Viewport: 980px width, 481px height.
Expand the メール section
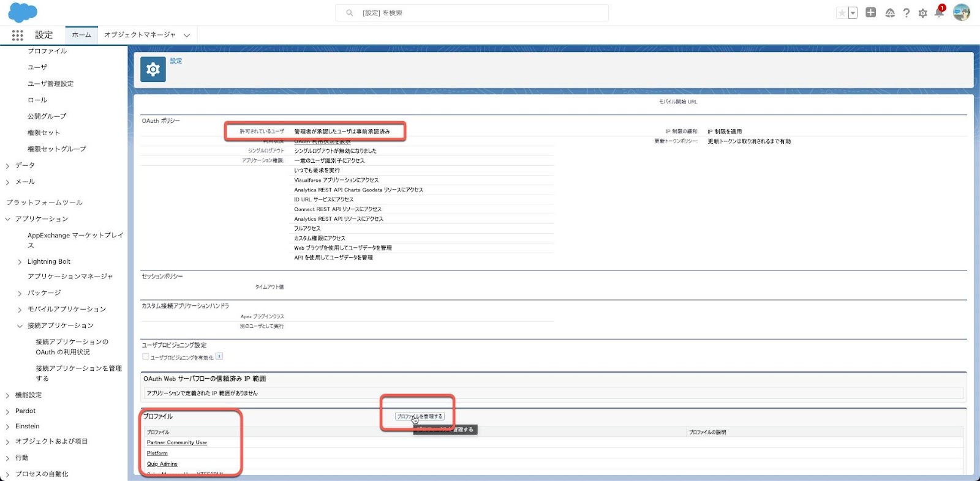coord(7,182)
